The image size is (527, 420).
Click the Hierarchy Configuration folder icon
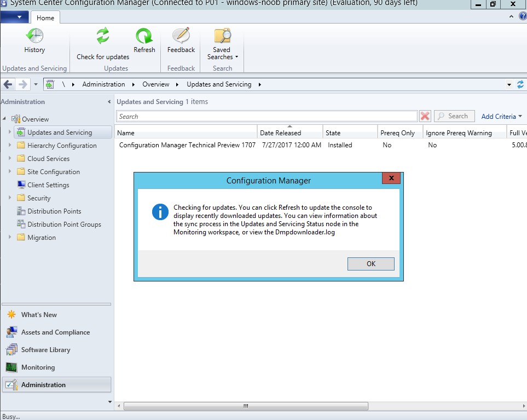point(21,145)
